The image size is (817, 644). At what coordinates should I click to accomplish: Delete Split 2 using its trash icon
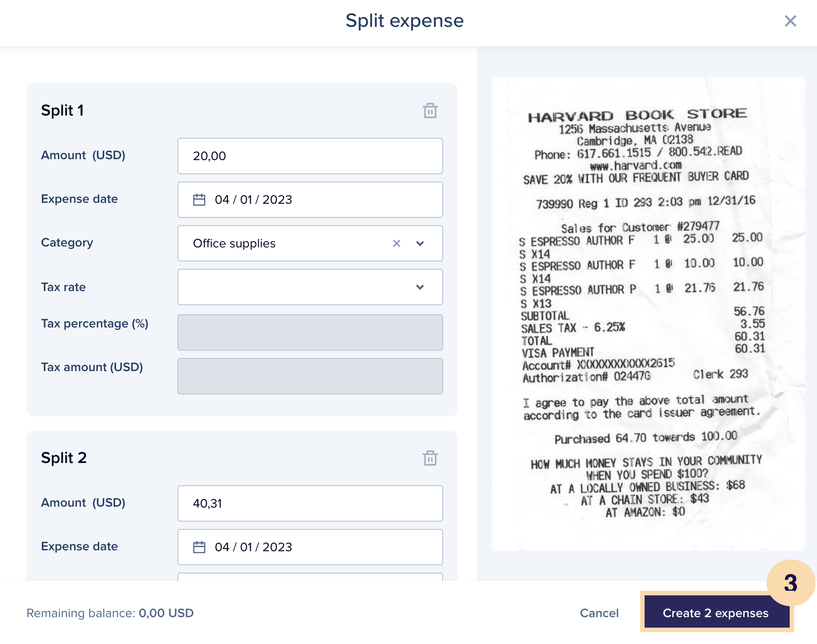tap(430, 458)
